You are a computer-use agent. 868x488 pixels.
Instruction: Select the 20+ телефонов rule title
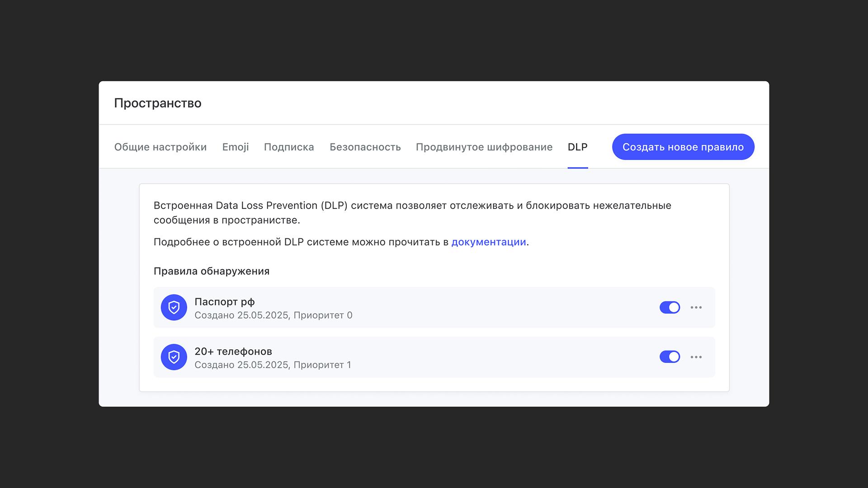click(233, 351)
